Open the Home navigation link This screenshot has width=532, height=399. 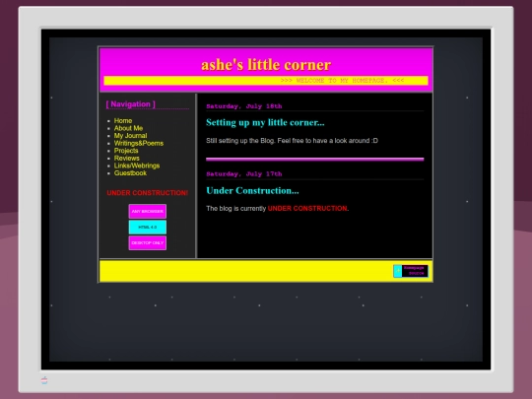coord(123,121)
